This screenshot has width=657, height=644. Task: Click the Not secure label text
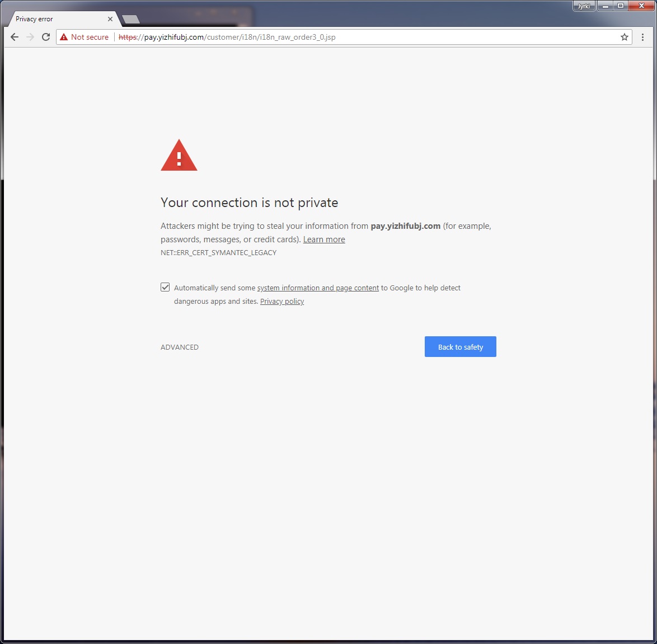pos(90,37)
